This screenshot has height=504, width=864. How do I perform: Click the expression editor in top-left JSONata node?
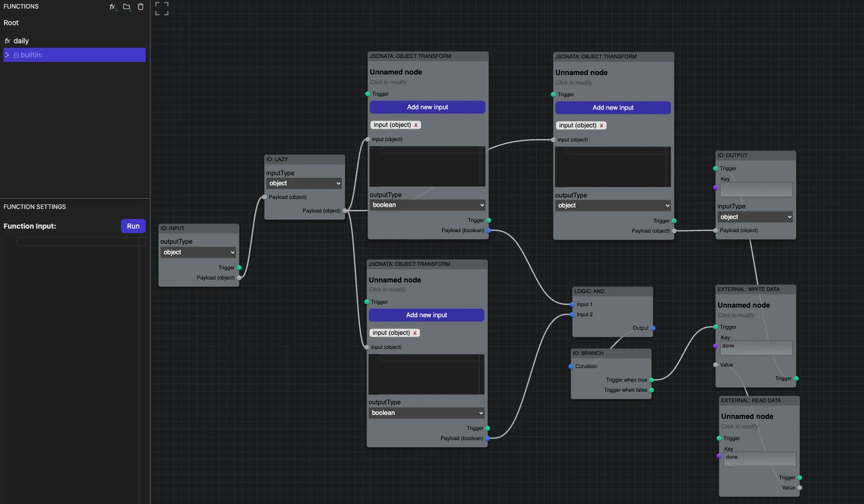point(427,167)
